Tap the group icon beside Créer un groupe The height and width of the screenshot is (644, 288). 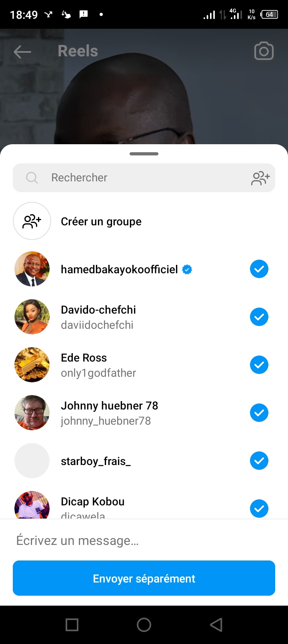pyautogui.click(x=32, y=221)
